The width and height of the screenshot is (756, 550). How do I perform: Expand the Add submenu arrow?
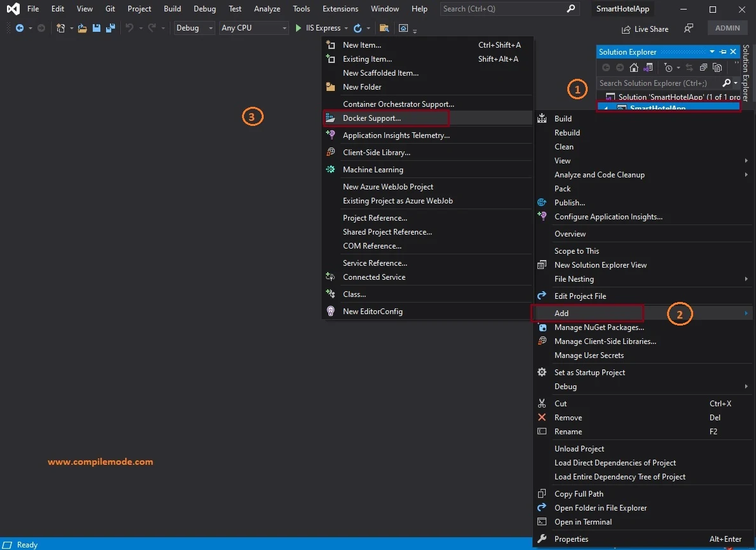(747, 313)
